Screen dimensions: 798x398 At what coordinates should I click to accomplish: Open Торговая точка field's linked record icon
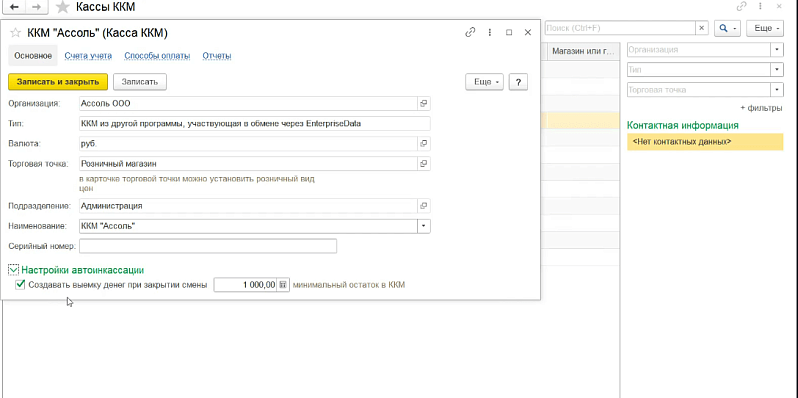coord(423,164)
